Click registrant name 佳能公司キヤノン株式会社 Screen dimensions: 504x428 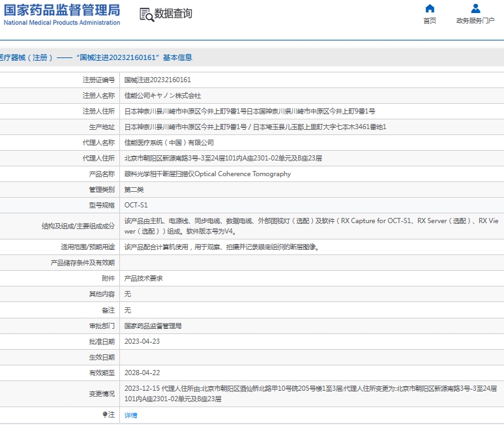pyautogui.click(x=162, y=95)
